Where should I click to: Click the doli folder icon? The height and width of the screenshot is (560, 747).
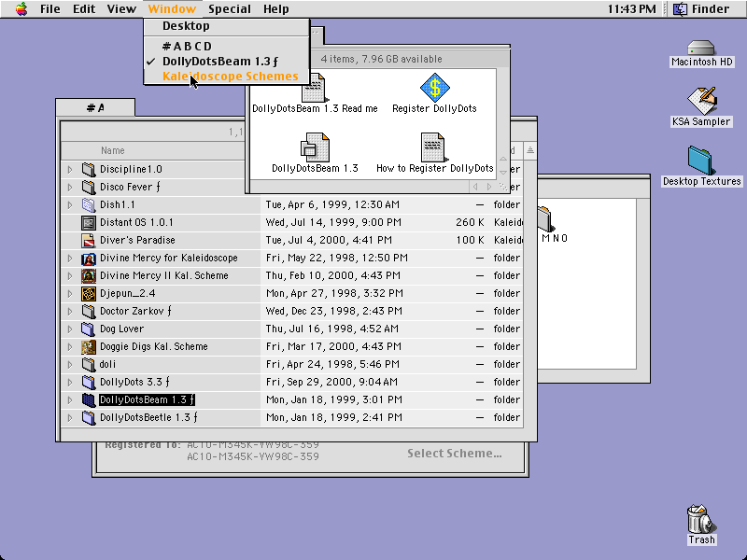(88, 364)
